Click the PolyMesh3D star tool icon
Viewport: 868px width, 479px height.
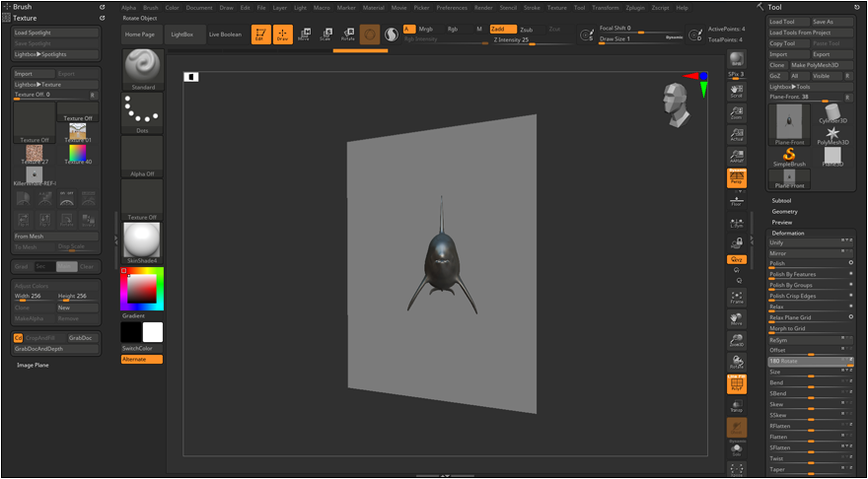pos(832,134)
